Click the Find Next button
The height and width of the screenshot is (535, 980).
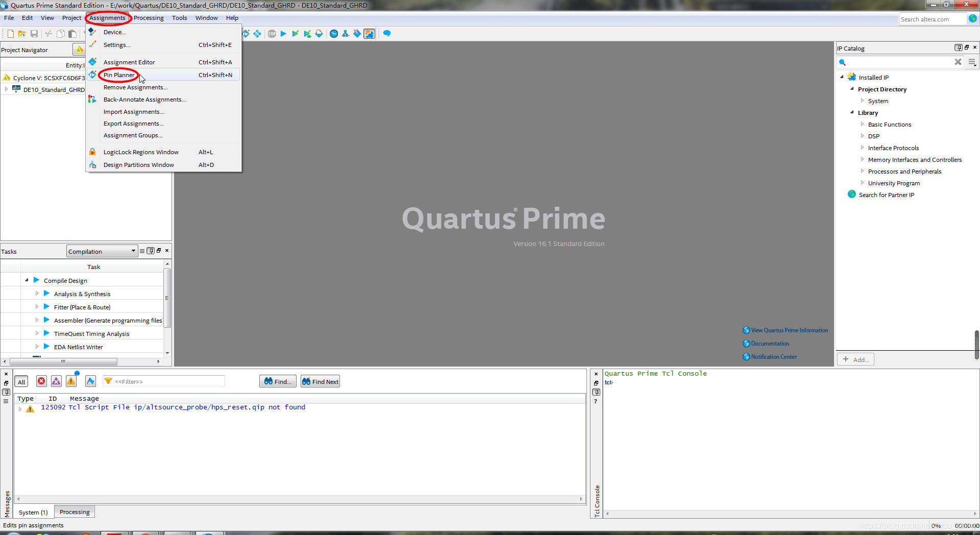(x=320, y=381)
